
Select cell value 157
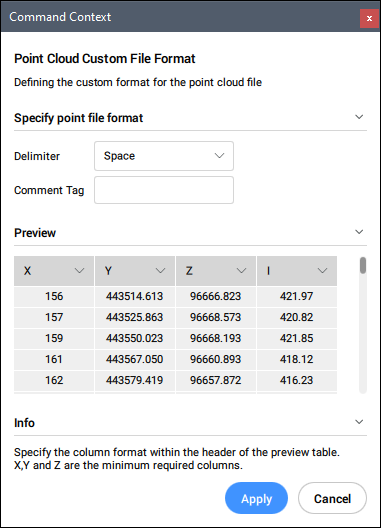[x=54, y=317]
